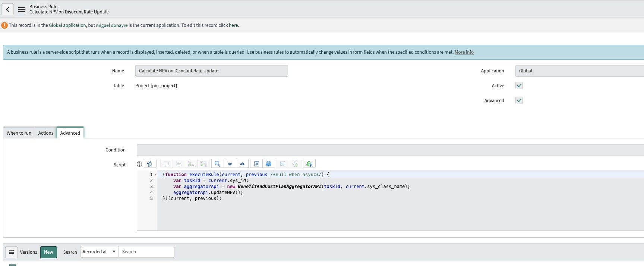Click taskId variable in script line 2
644x266 pixels.
(192, 181)
